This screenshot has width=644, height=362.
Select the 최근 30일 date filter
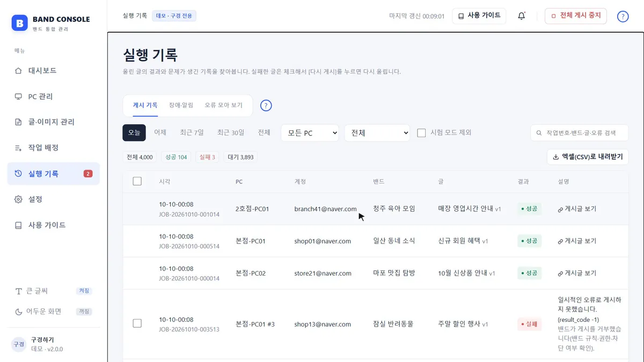point(231,132)
